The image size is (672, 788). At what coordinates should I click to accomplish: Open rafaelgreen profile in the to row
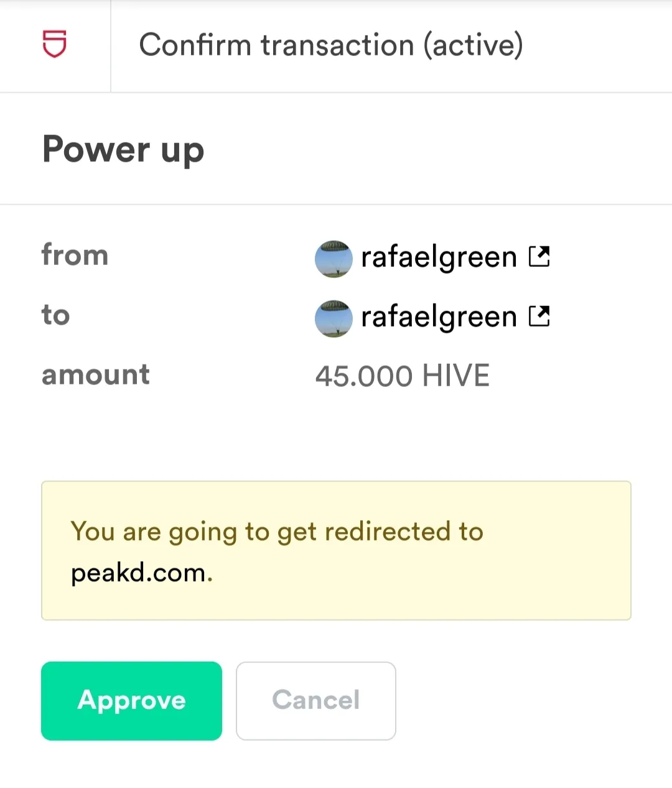439,317
